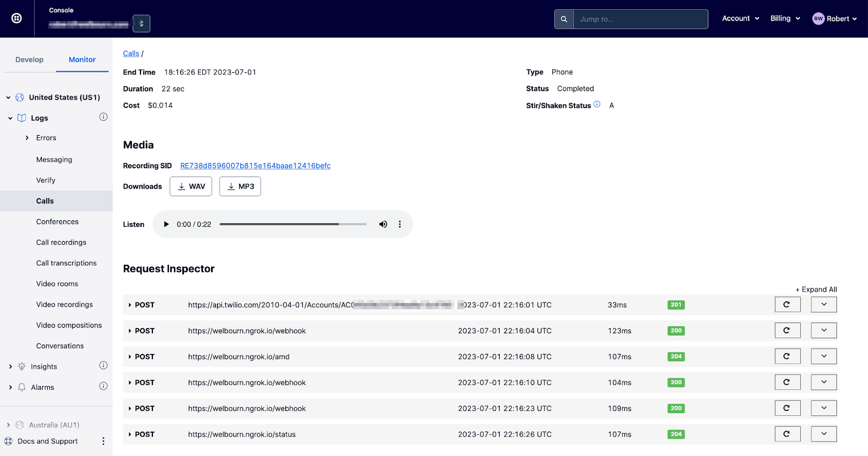Open the Account dropdown menu
Screen dimensions: 868x456
click(x=741, y=18)
